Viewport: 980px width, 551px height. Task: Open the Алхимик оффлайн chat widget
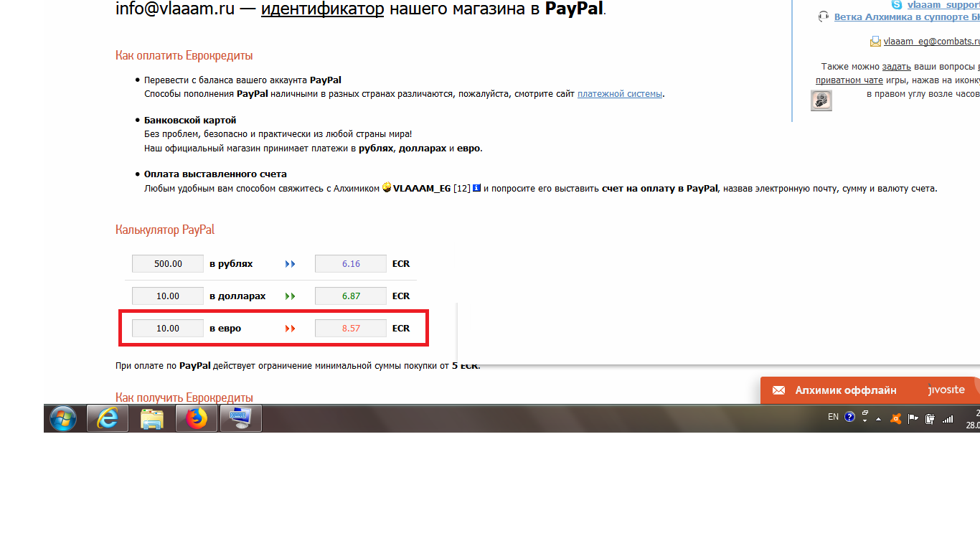point(870,390)
